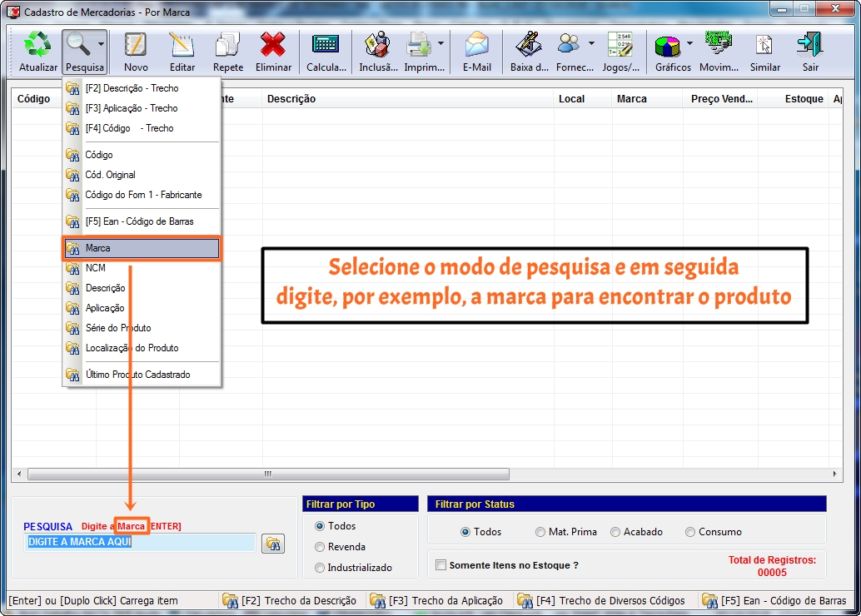Choose Marca in the search menu
The width and height of the screenshot is (861, 616).
142,248
